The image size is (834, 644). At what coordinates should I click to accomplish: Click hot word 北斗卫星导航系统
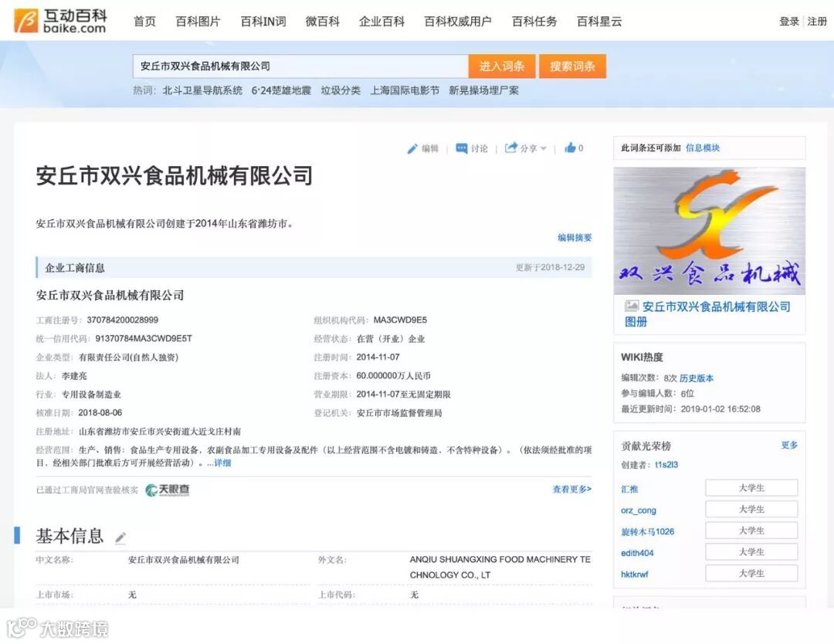202,90
